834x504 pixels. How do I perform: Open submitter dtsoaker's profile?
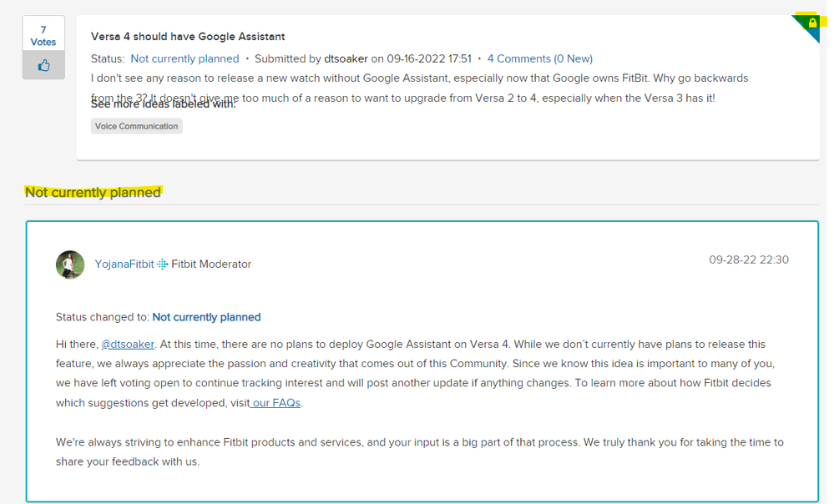tap(346, 58)
